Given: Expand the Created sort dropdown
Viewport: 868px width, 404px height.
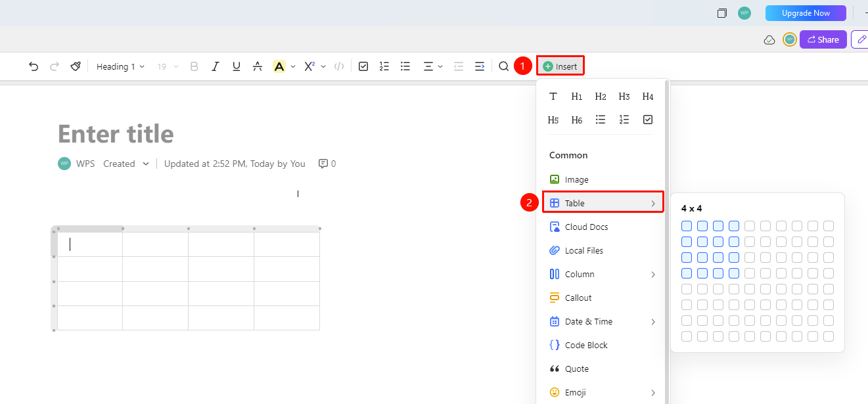Looking at the screenshot, I should (126, 164).
